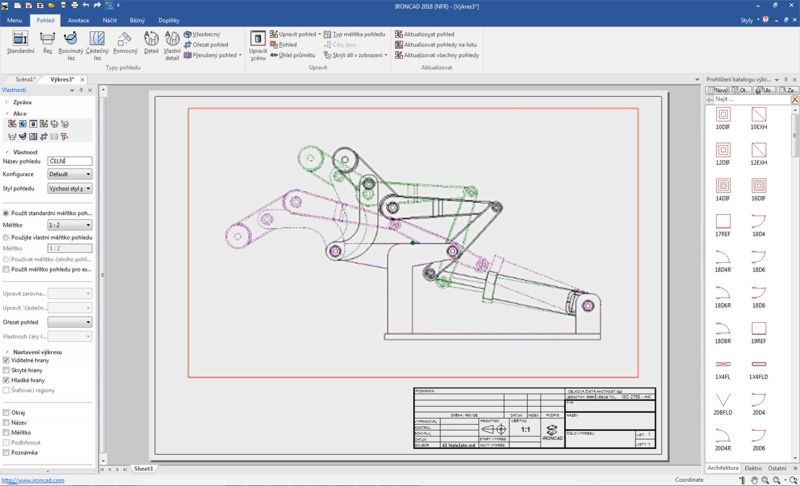Select the 10DIF catalog item
Image resolution: width=800 pixels, height=486 pixels.
point(722,118)
